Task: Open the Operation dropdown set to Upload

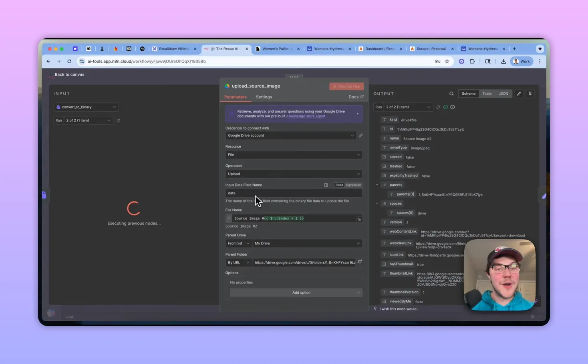Action: pyautogui.click(x=294, y=174)
